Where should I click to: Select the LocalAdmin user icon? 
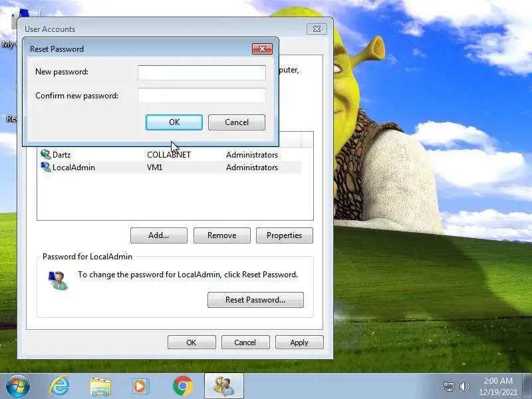(45, 167)
